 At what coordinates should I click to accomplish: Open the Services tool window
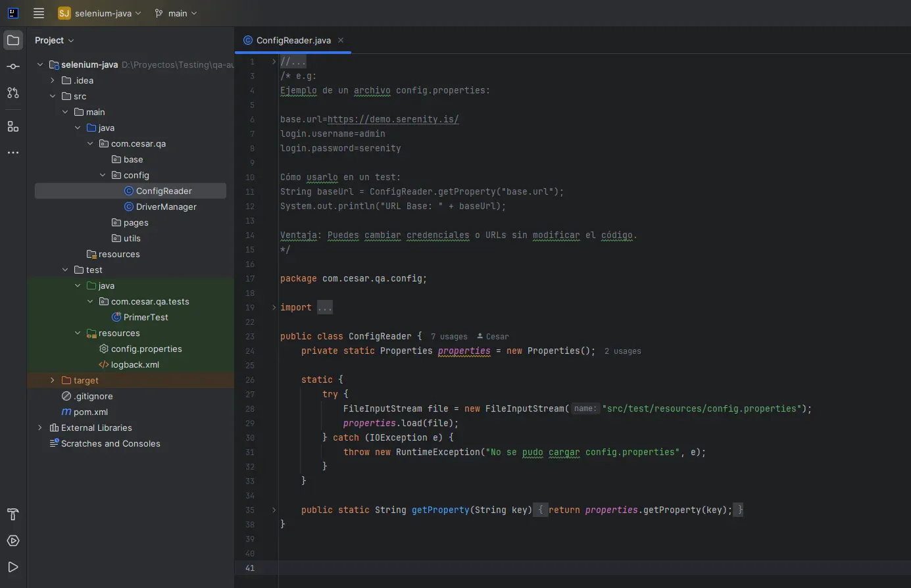pos(13,541)
